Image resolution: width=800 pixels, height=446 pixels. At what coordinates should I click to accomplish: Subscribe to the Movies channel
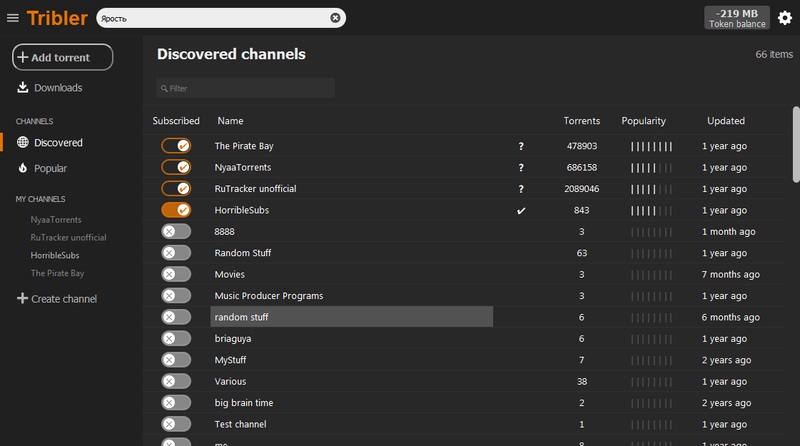[176, 274]
